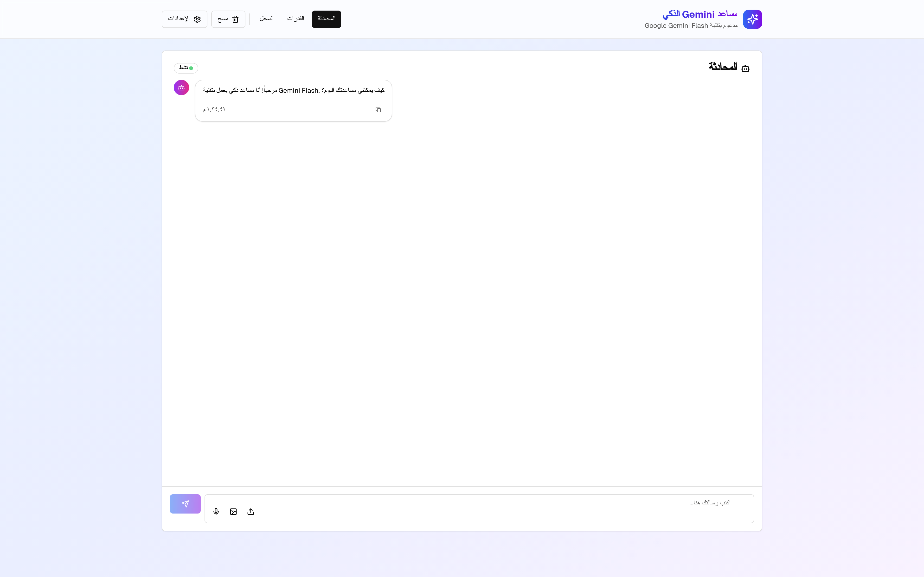924x577 pixels.
Task: Open الإعدادات settings with gear icon
Action: coord(184,19)
